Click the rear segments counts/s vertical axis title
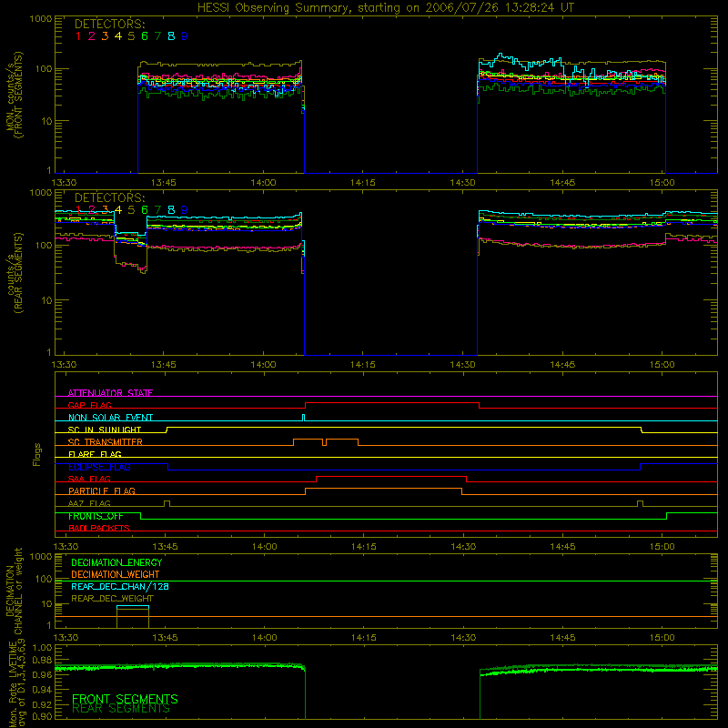This screenshot has height=728, width=728. pos(14,273)
